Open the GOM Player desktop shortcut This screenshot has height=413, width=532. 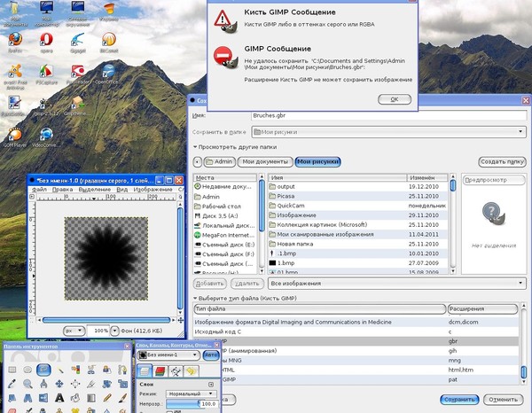pyautogui.click(x=15, y=137)
